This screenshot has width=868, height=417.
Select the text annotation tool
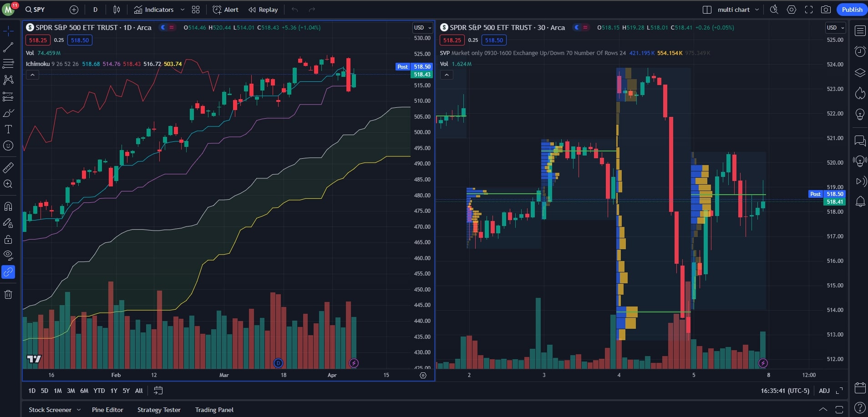[8, 129]
